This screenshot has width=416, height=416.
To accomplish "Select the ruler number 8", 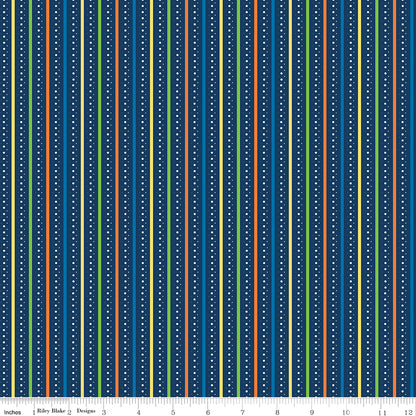I will tap(277, 412).
